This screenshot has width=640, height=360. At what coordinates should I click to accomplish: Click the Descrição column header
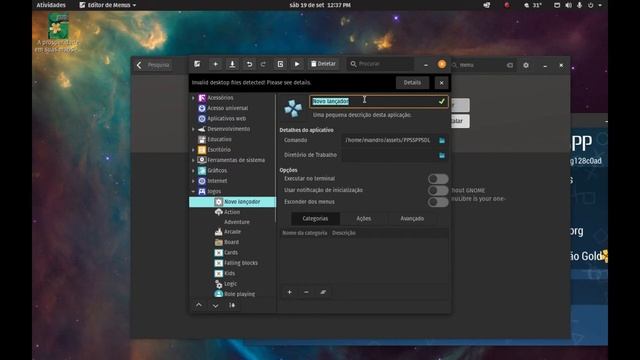[x=344, y=233]
